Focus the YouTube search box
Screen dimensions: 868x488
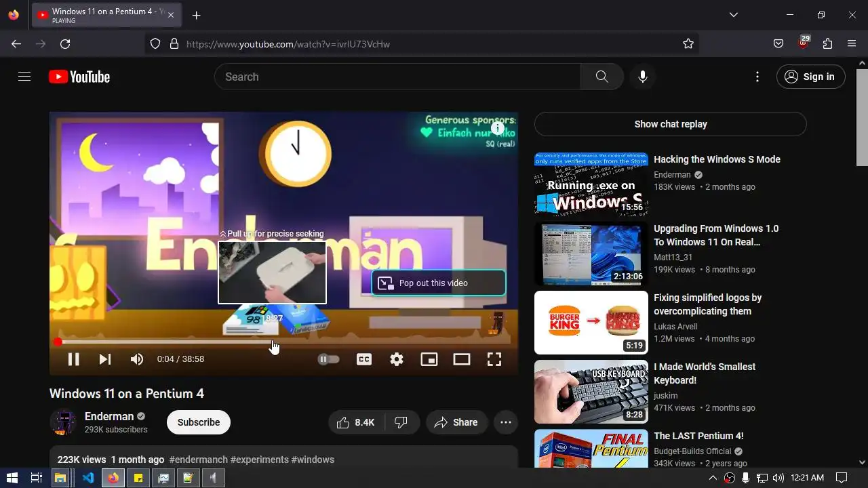(397, 77)
